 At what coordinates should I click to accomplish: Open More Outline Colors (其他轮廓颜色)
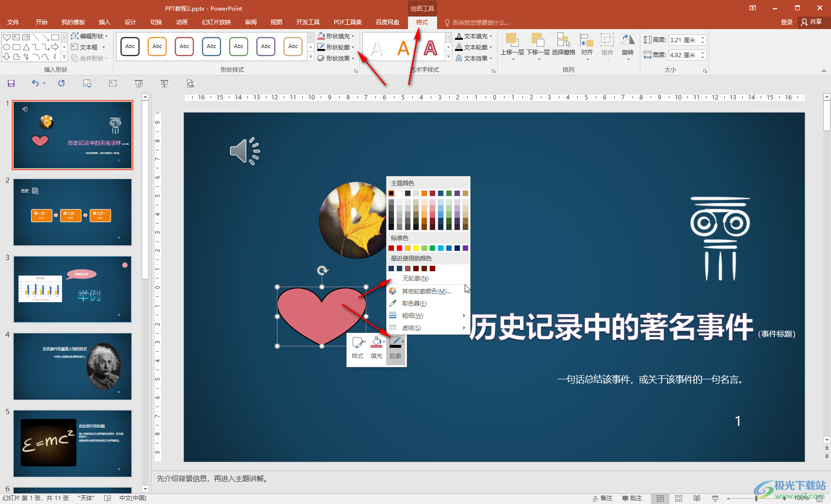428,291
